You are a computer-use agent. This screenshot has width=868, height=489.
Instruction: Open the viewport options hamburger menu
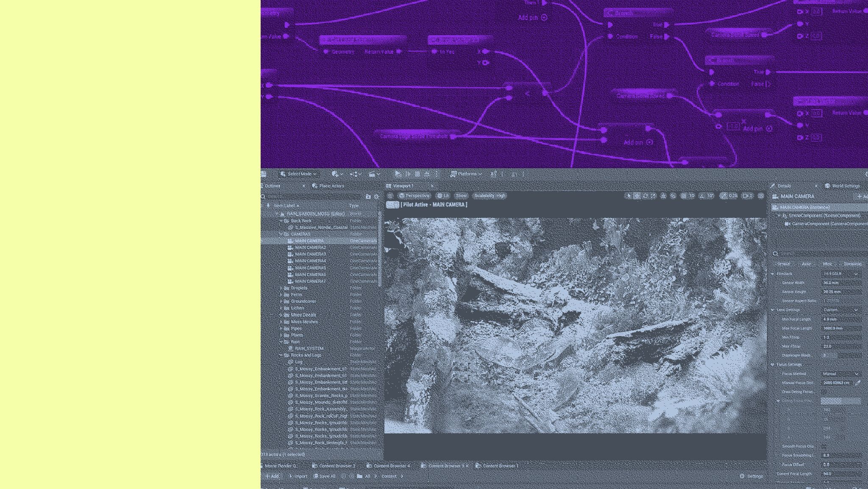coord(390,196)
